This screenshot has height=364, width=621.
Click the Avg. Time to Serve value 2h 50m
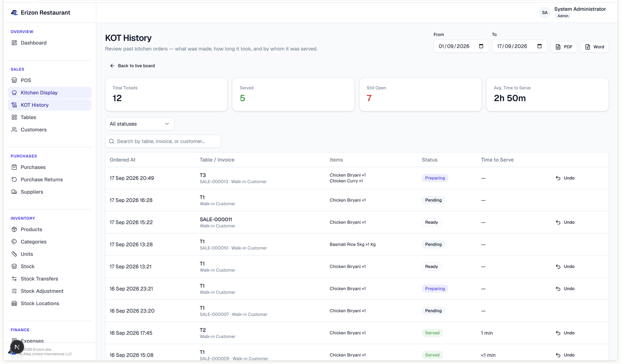[510, 98]
